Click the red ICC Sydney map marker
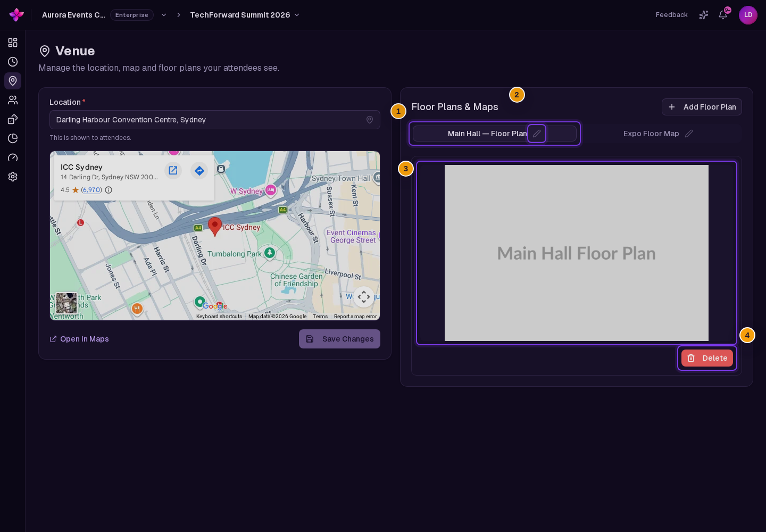This screenshot has height=532, width=766. pyautogui.click(x=215, y=226)
